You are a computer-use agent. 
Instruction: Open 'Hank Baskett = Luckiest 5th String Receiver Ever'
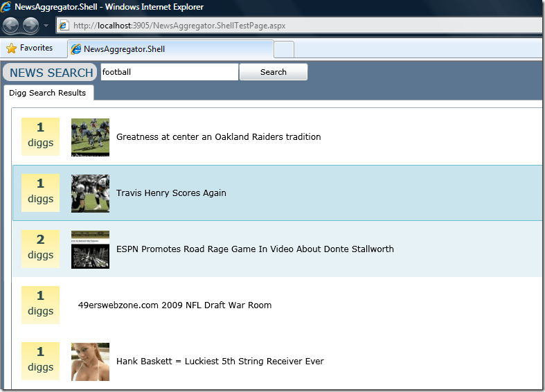click(x=220, y=362)
